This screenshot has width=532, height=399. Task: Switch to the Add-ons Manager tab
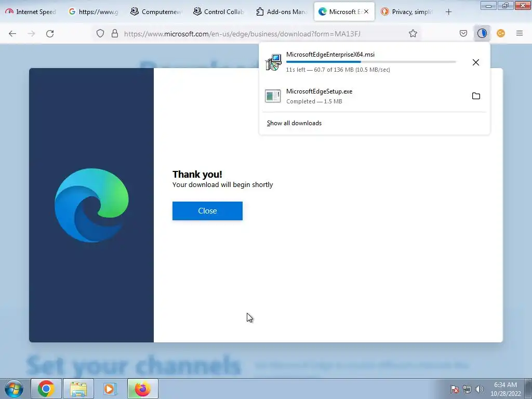(x=282, y=11)
